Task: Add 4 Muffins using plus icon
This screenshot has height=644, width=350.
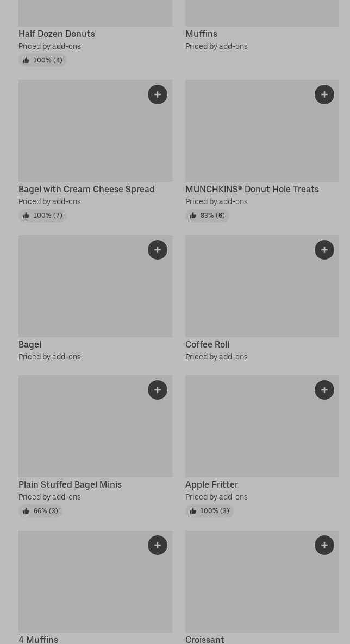Action: tap(158, 545)
